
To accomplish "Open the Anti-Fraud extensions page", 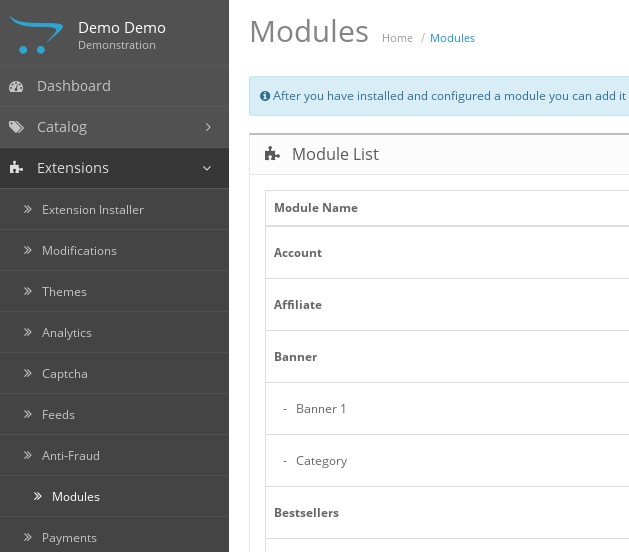I will [x=114, y=455].
